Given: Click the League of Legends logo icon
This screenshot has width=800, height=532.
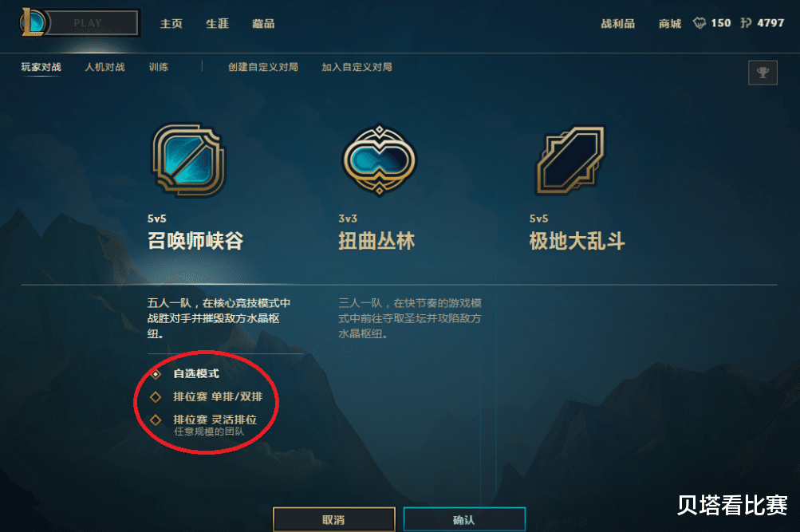Looking at the screenshot, I should pos(33,22).
